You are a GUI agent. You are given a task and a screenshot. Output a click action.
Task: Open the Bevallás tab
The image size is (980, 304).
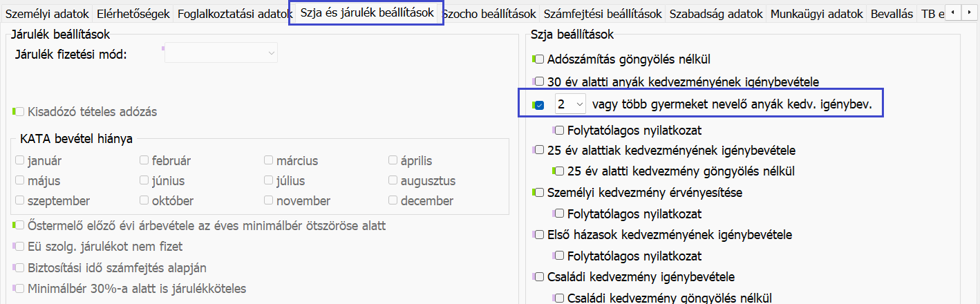892,14
